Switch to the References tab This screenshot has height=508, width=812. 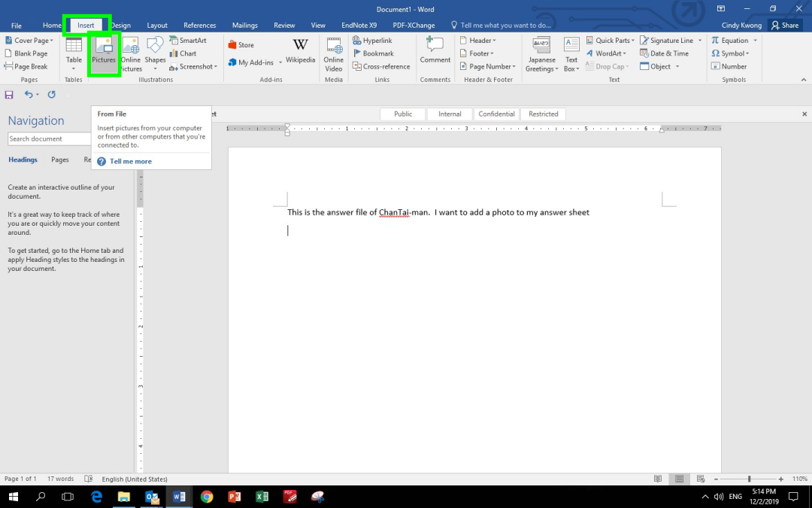pyautogui.click(x=199, y=26)
